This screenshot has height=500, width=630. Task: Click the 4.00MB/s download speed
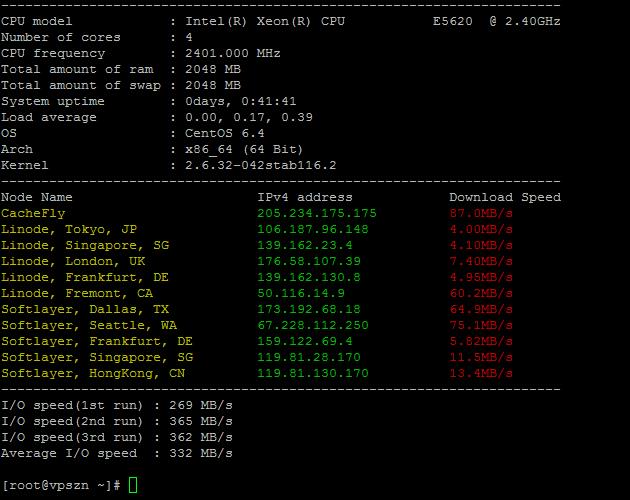481,230
